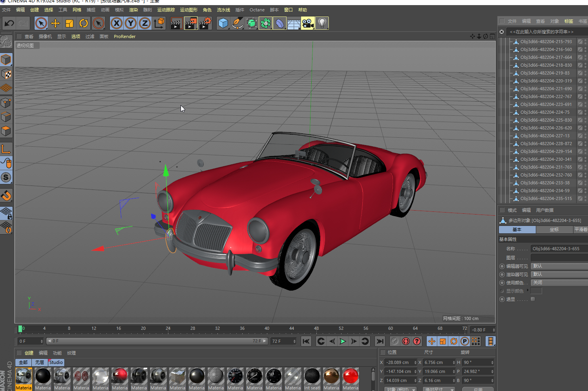Add a cube primitive object
588x391 pixels.
223,24
